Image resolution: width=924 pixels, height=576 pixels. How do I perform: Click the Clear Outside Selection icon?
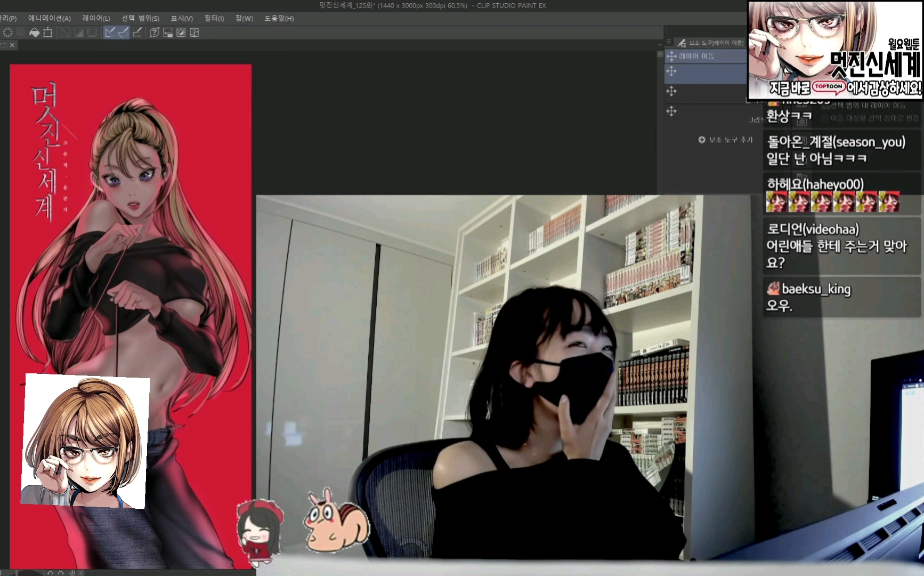(x=21, y=33)
